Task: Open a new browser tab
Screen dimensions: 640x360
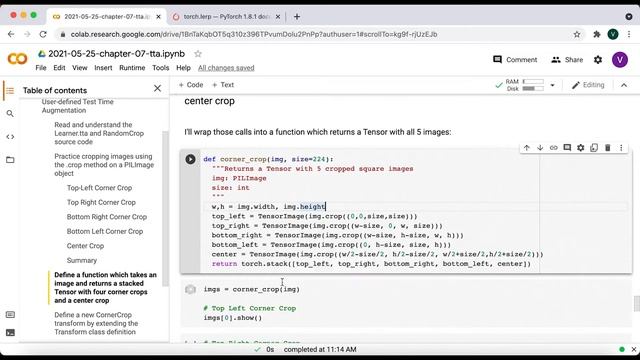Action: (x=297, y=17)
